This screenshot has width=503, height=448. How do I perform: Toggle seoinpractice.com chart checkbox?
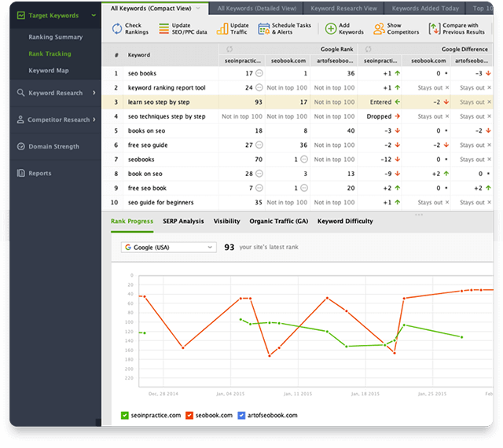124,415
